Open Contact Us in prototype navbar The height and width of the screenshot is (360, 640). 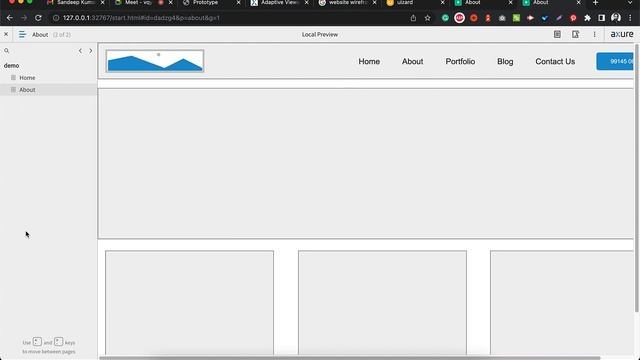tap(555, 61)
